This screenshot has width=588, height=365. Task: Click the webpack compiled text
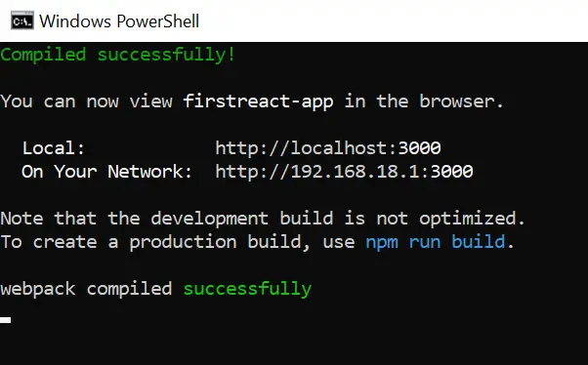point(86,289)
